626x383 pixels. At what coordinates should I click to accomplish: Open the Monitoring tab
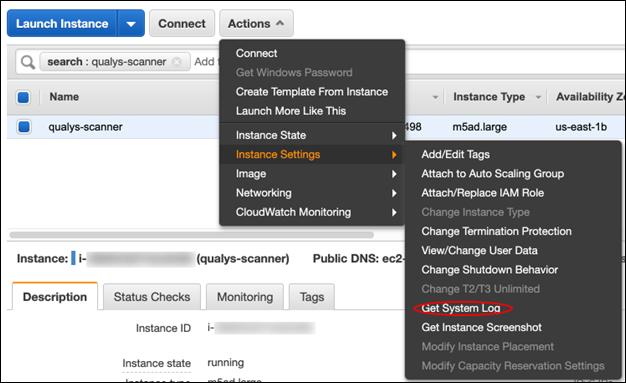245,297
